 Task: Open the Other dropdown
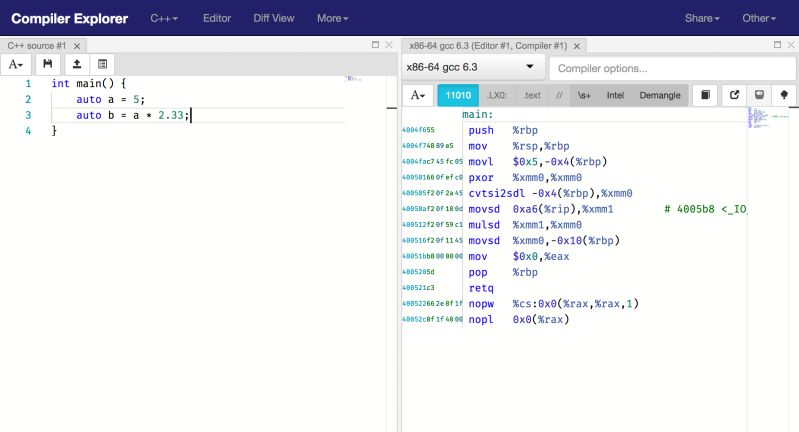pos(759,18)
